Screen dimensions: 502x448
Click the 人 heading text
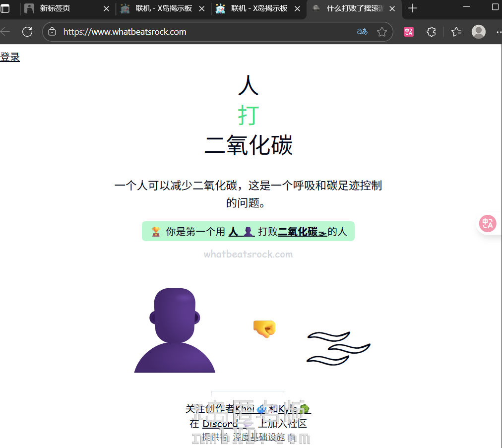click(x=249, y=85)
